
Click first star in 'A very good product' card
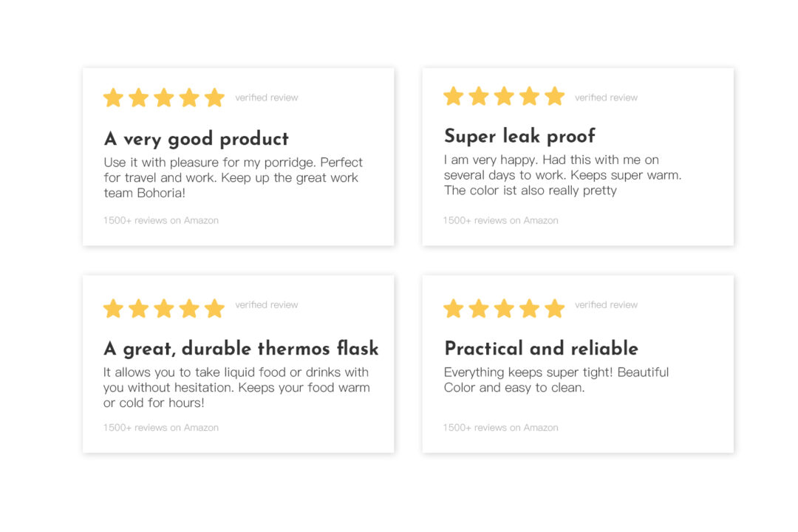point(113,98)
